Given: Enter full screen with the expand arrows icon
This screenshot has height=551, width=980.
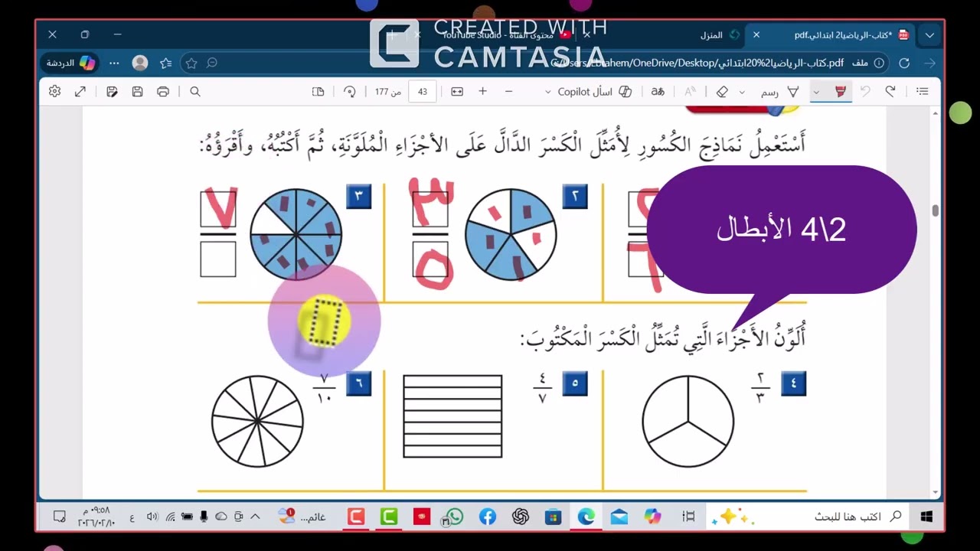Looking at the screenshot, I should point(80,92).
